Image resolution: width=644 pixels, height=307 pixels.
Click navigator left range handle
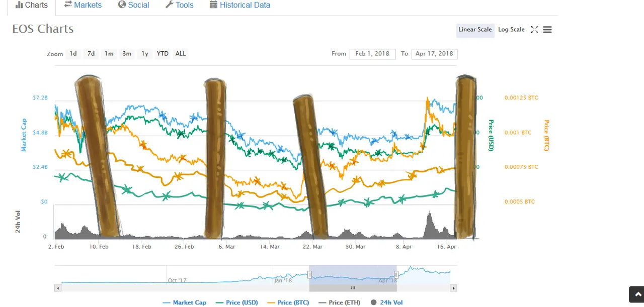309,274
